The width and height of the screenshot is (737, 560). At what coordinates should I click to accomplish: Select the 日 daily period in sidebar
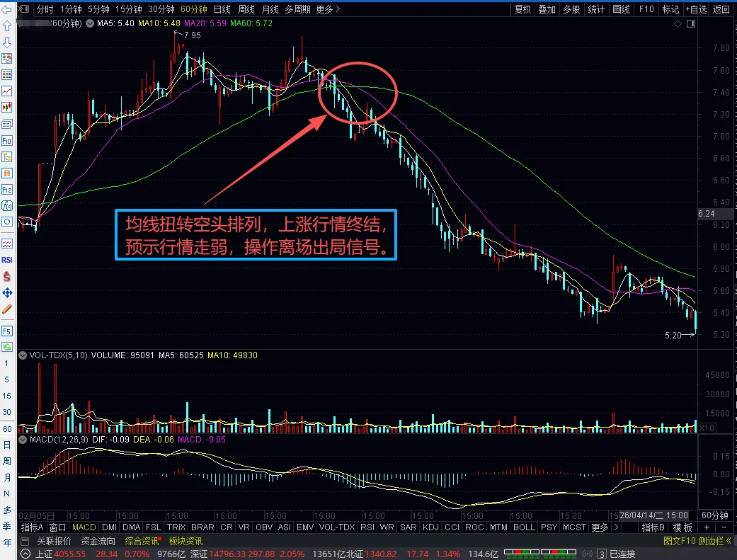[x=6, y=445]
